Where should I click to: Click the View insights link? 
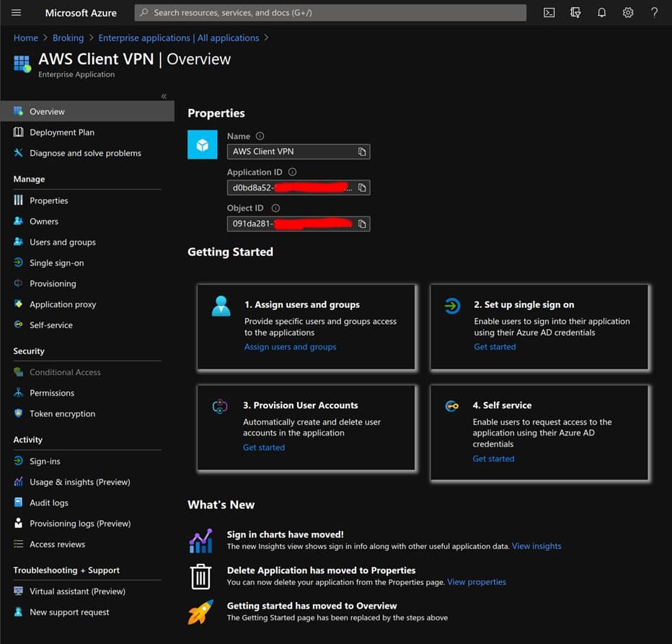[x=536, y=546]
